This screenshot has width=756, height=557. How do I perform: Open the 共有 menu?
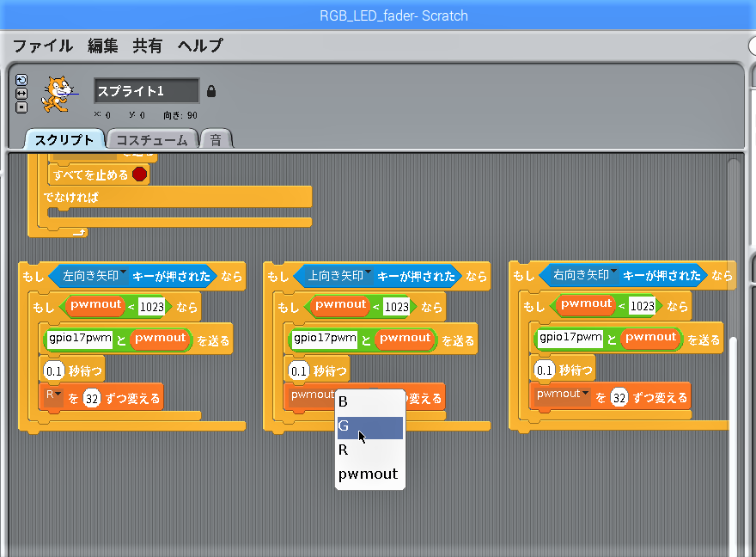tap(147, 46)
